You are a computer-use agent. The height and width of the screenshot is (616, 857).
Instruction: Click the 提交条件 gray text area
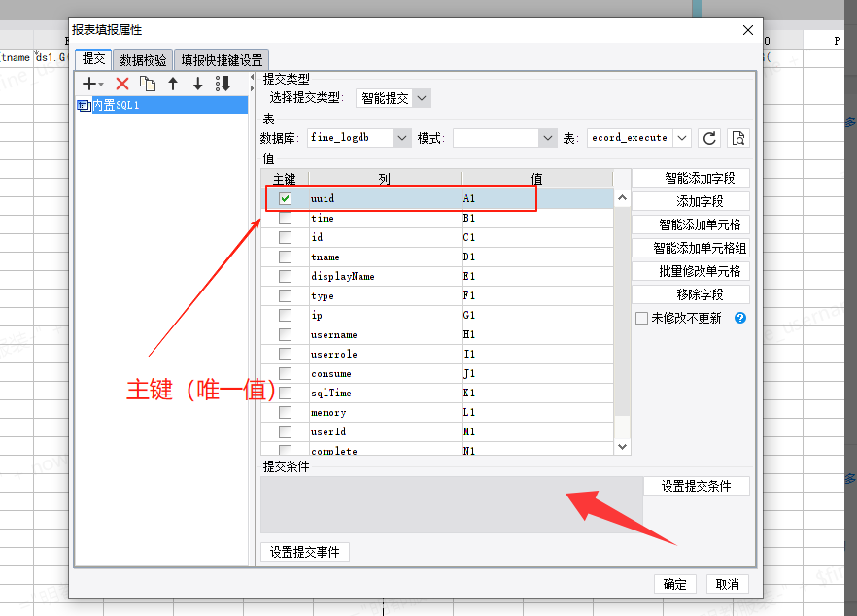(452, 505)
